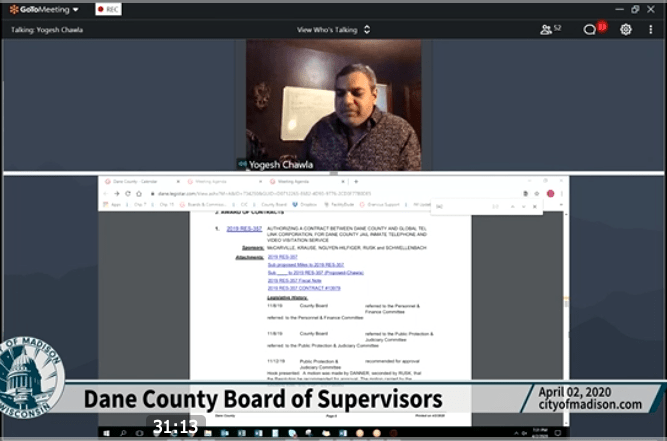
Task: Toggle the REC recording indicator
Action: [x=108, y=9]
